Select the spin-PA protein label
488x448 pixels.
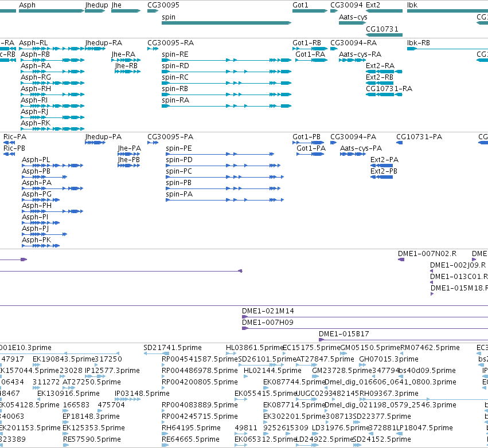(179, 194)
